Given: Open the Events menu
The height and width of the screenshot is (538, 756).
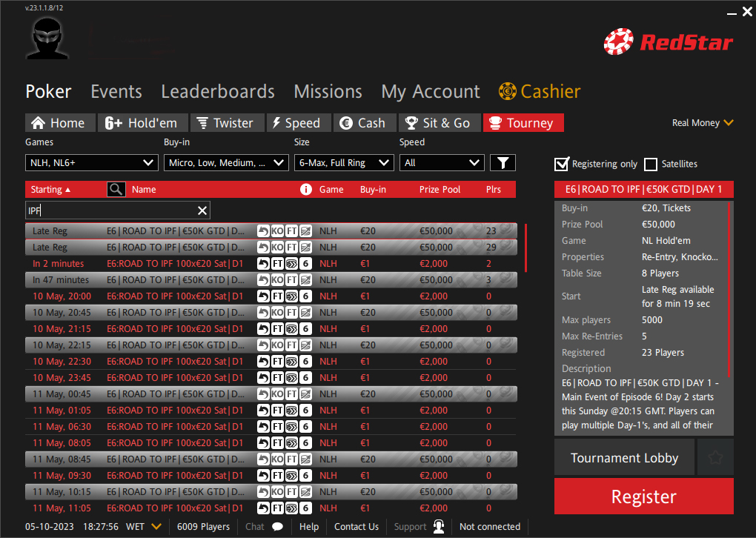Looking at the screenshot, I should (116, 92).
